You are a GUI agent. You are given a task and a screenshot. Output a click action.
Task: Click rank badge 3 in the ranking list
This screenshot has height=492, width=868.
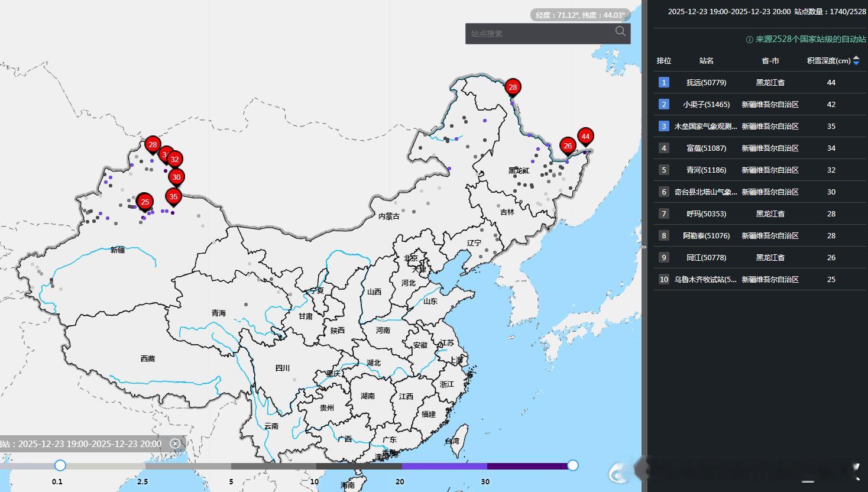(664, 127)
